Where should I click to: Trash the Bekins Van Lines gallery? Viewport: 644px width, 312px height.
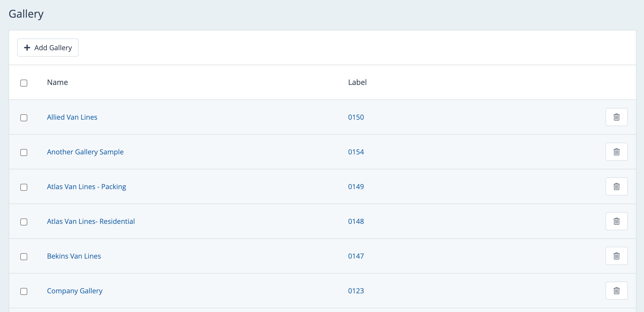tap(616, 256)
